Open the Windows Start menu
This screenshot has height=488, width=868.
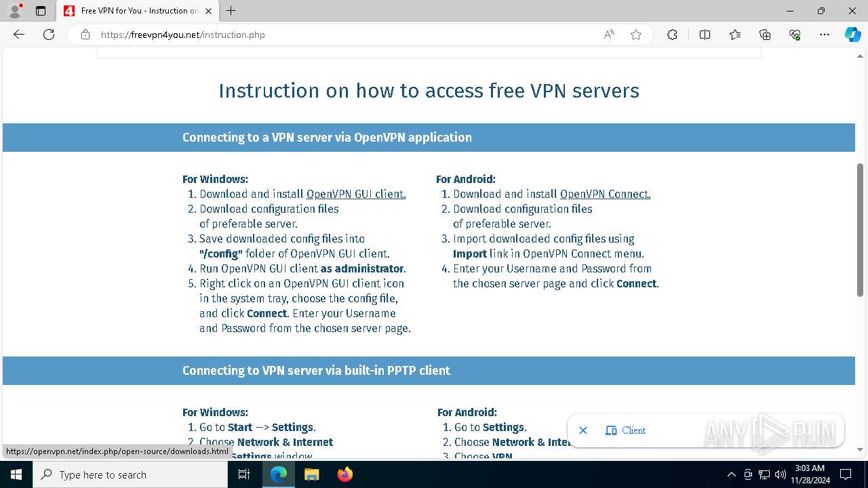16,474
